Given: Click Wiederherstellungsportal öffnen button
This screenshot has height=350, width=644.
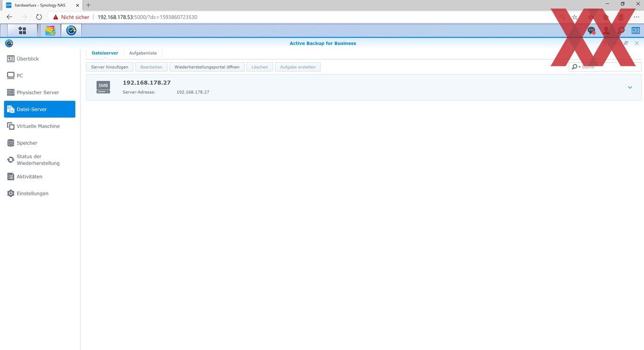Looking at the screenshot, I should click(x=207, y=67).
